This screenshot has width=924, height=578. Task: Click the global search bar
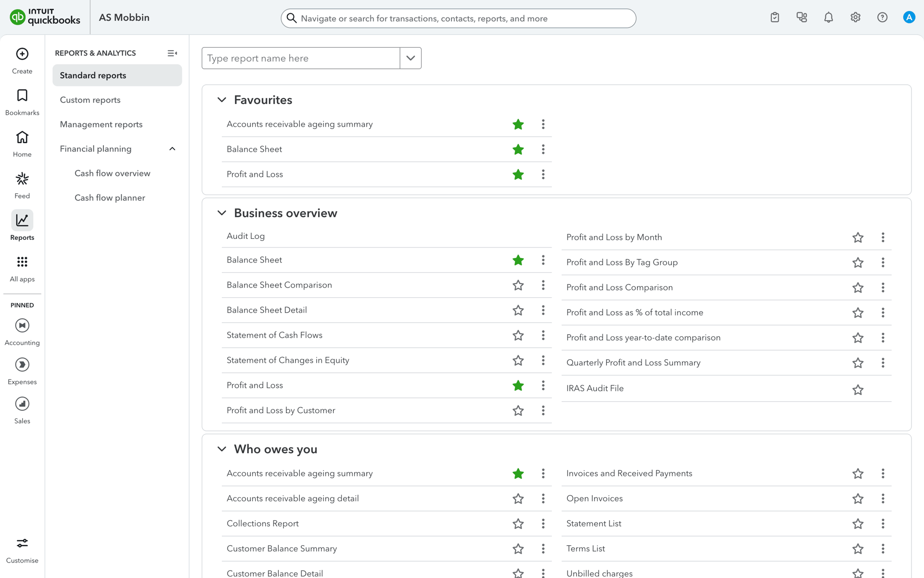click(x=459, y=18)
